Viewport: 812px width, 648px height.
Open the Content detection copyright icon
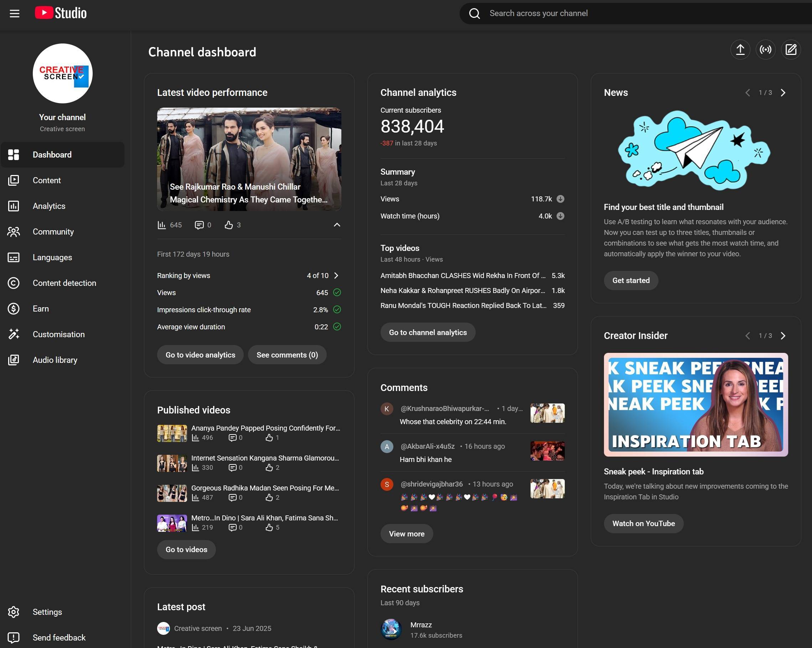14,283
